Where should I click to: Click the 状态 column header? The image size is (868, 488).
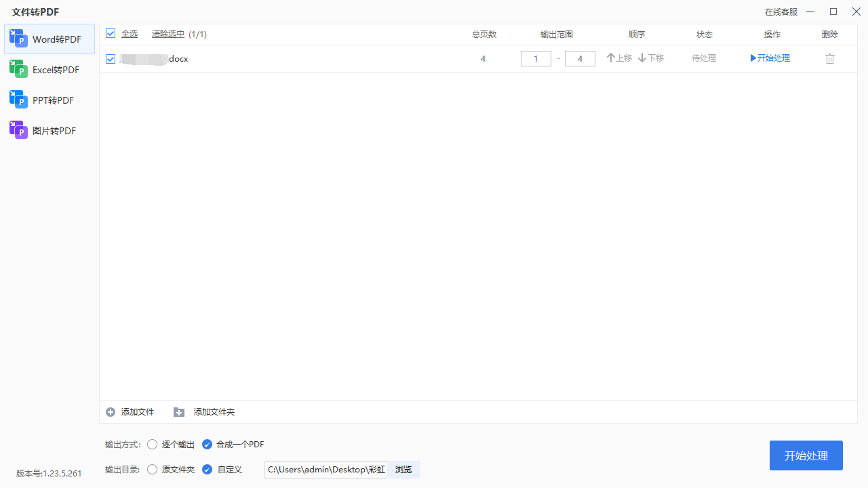pyautogui.click(x=705, y=35)
